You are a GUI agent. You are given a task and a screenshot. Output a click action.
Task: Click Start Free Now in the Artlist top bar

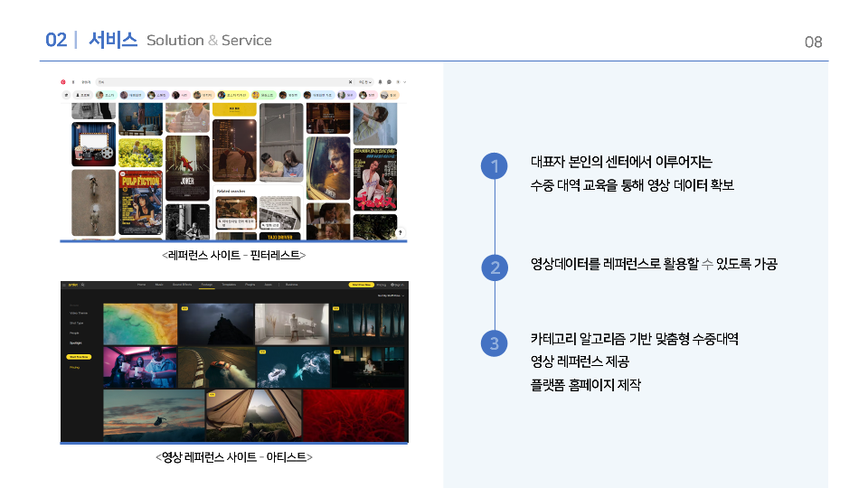[361, 285]
